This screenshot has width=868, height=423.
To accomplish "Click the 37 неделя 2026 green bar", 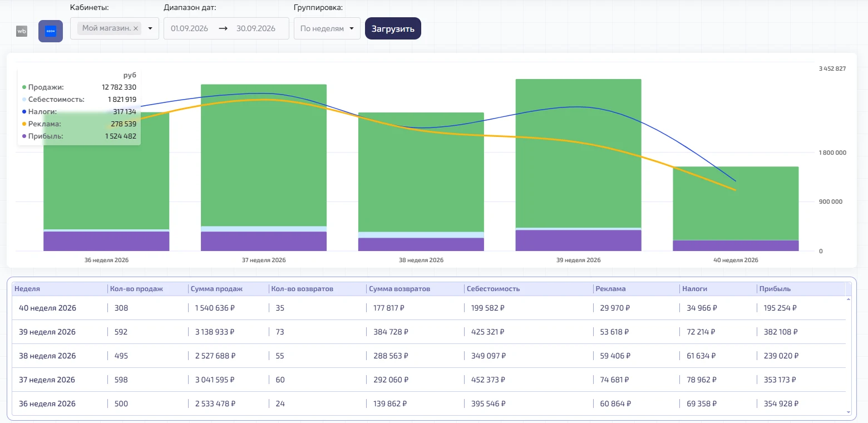I will coord(264,155).
